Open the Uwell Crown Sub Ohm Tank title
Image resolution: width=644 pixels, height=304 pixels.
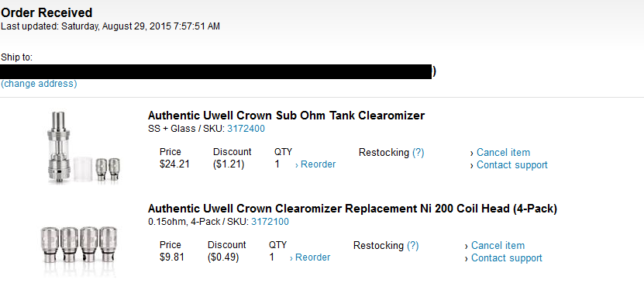(286, 116)
